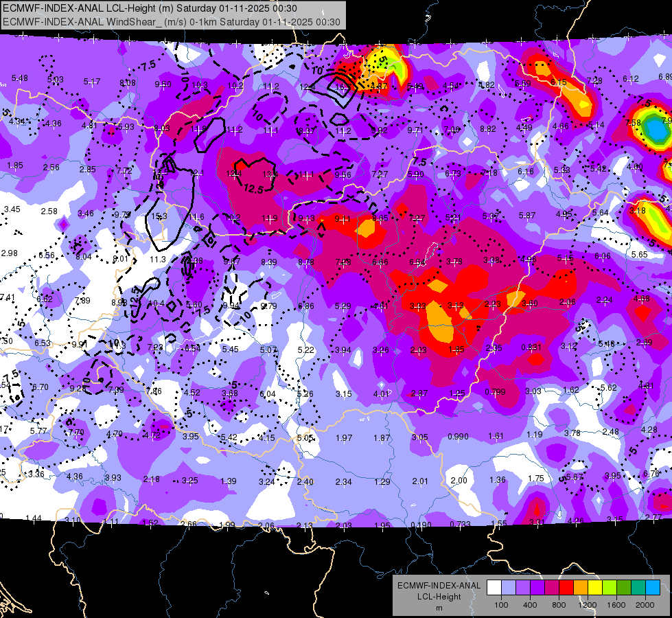672x618 pixels.
Task: Click the grid value '1.29'
Action: click(x=382, y=481)
